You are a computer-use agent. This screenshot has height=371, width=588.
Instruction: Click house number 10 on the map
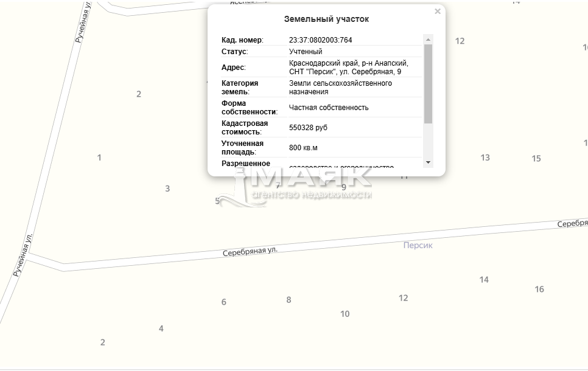coord(345,314)
